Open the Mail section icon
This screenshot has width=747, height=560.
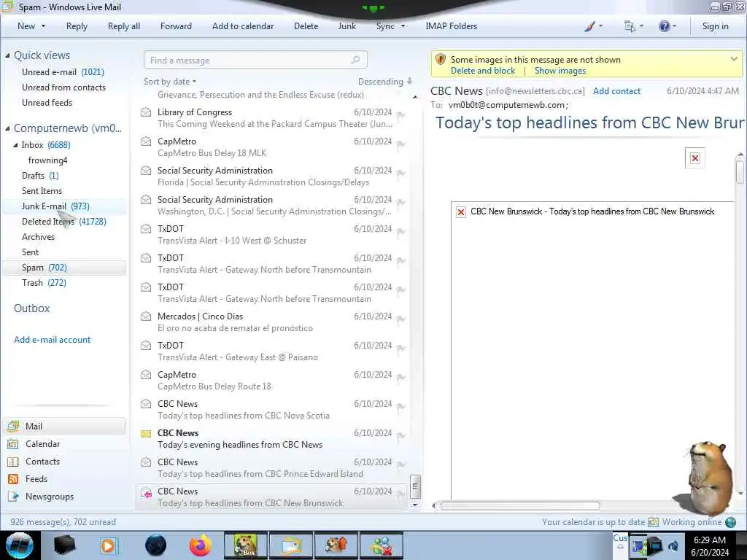pyautogui.click(x=13, y=426)
